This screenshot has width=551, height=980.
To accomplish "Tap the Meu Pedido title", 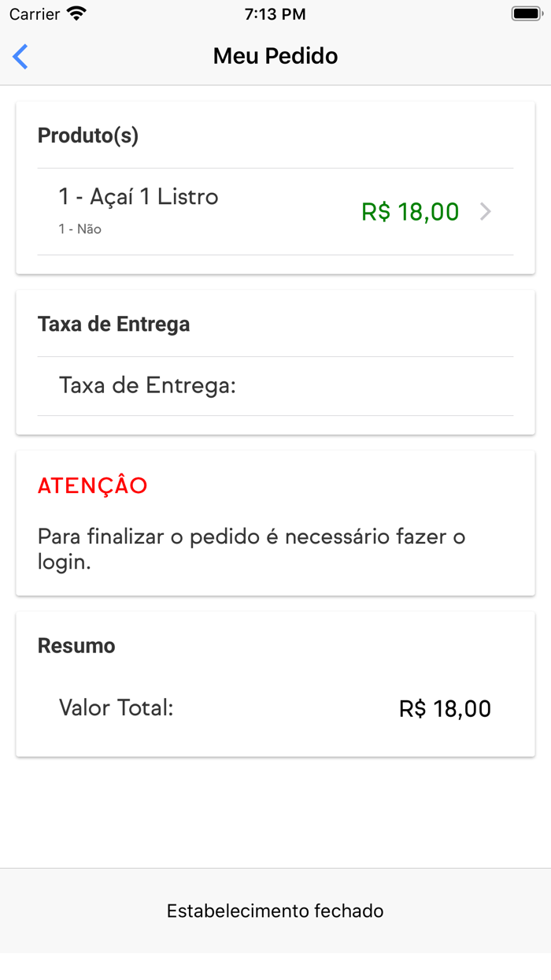I will 275,56.
